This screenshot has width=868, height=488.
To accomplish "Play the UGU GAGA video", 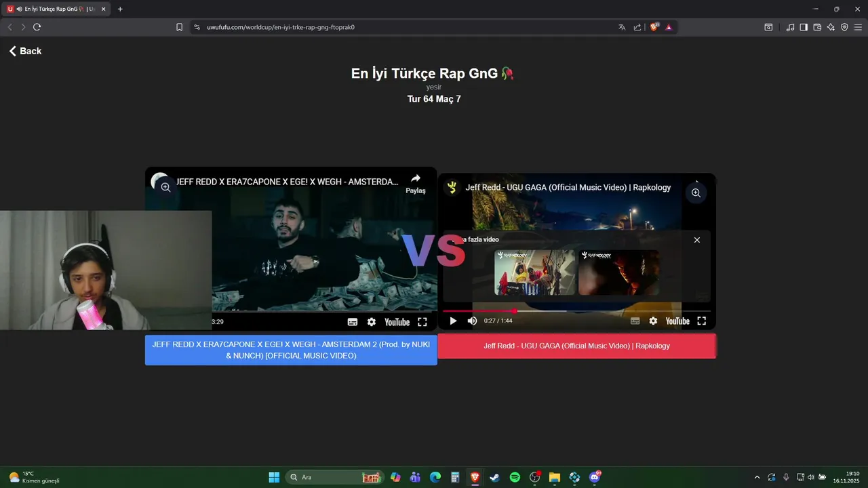I will (454, 321).
